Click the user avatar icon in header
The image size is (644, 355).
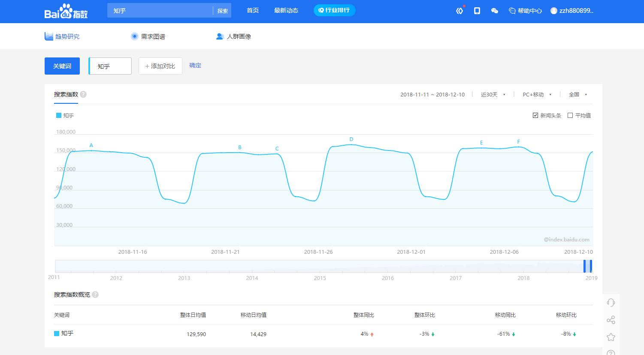[554, 11]
